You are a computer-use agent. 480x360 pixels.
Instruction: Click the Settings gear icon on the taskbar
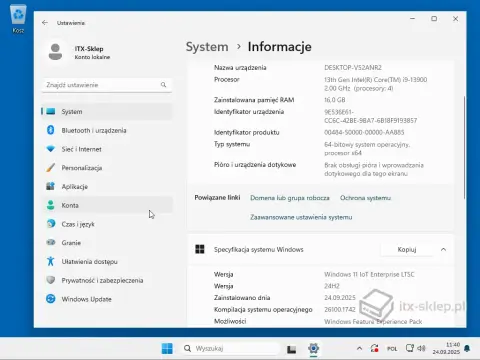[x=313, y=348]
